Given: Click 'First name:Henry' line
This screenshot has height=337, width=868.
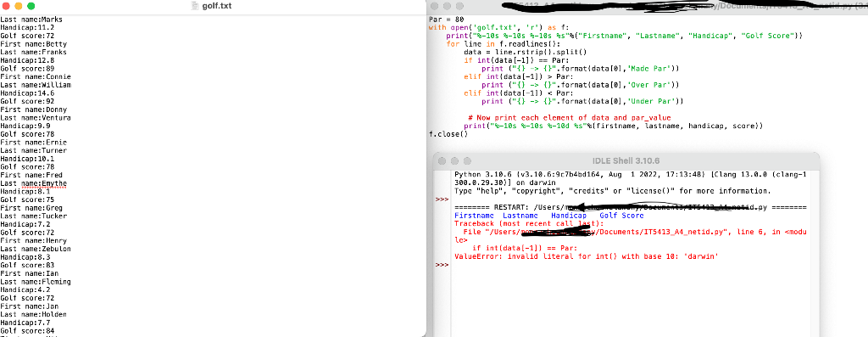Looking at the screenshot, I should (x=33, y=240).
